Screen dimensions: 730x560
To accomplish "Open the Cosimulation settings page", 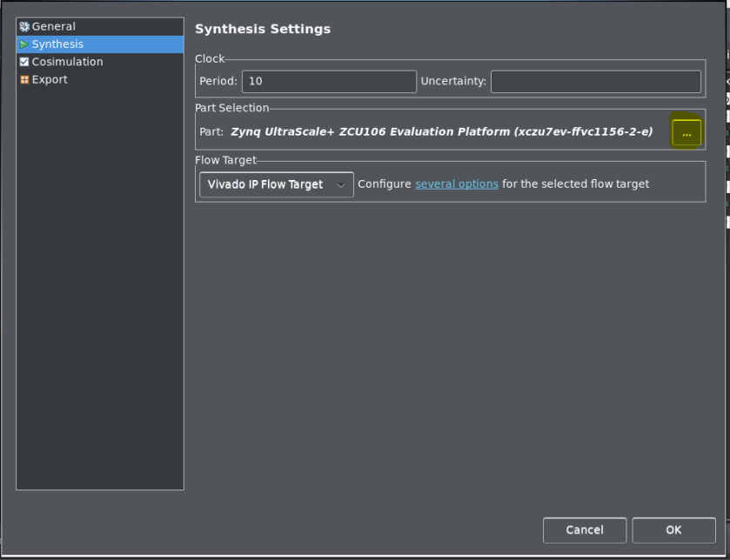I will click(67, 62).
